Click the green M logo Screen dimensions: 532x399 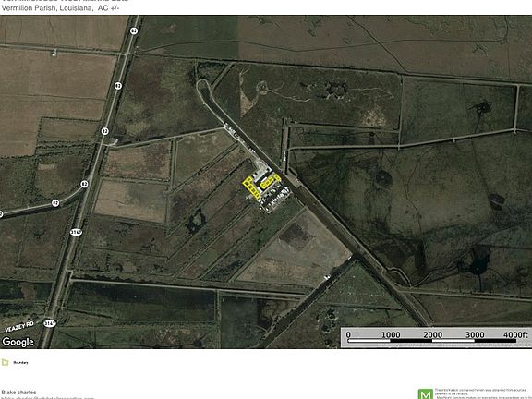pos(426,394)
